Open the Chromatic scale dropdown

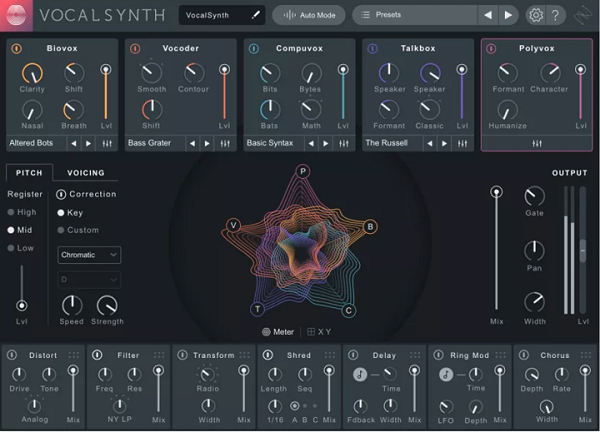[x=89, y=254]
